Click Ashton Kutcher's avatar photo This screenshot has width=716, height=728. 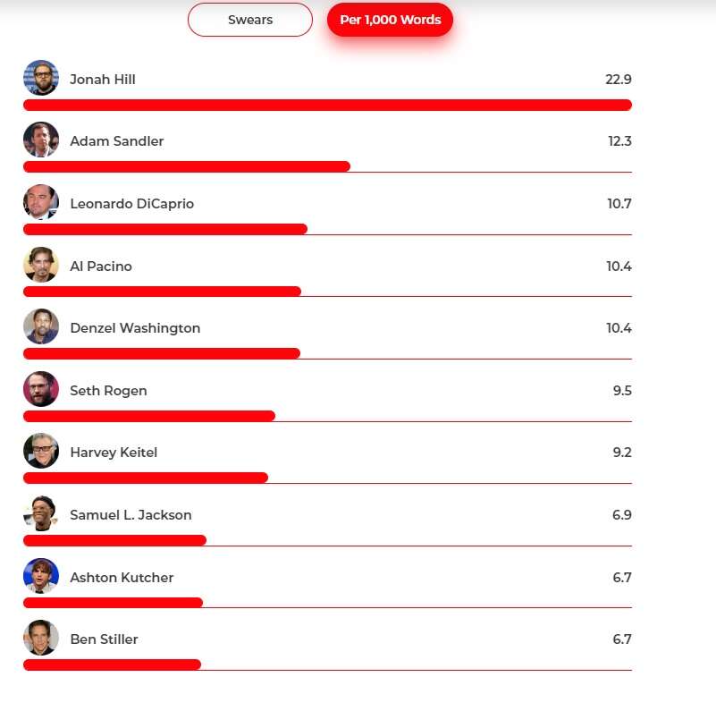point(41,577)
